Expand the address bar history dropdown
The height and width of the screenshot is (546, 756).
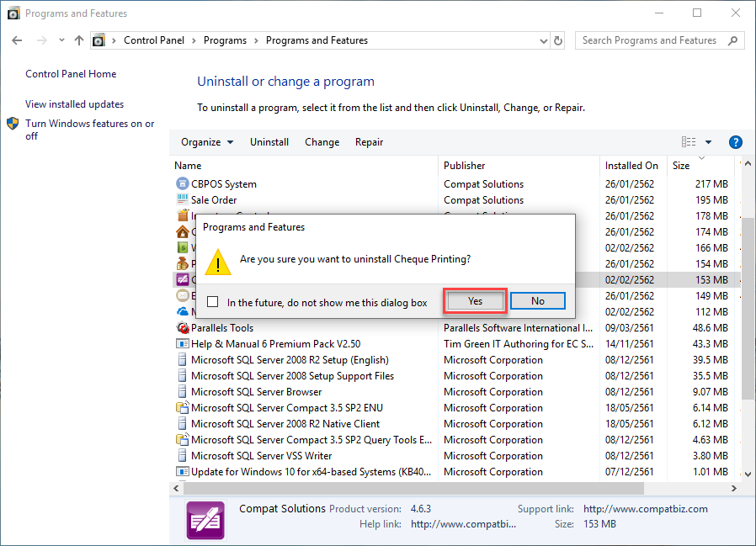pyautogui.click(x=543, y=41)
